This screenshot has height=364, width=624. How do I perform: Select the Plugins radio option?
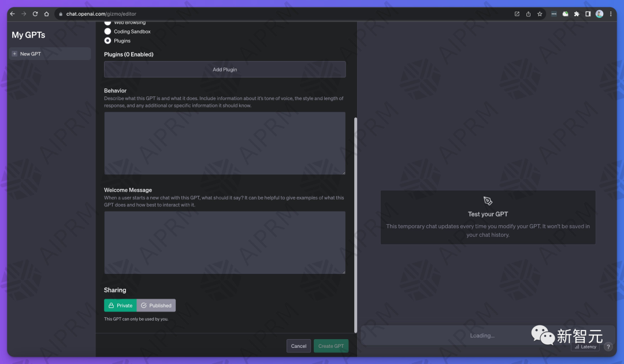107,40
